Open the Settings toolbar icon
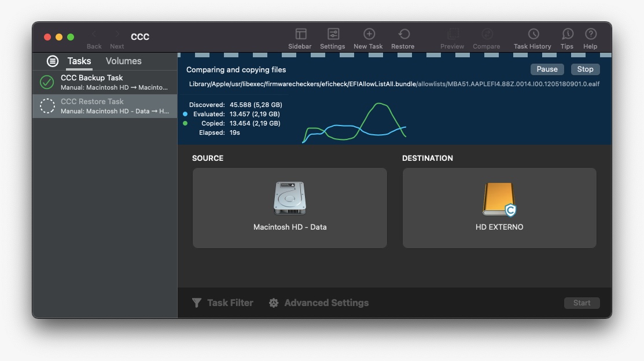 tap(333, 34)
